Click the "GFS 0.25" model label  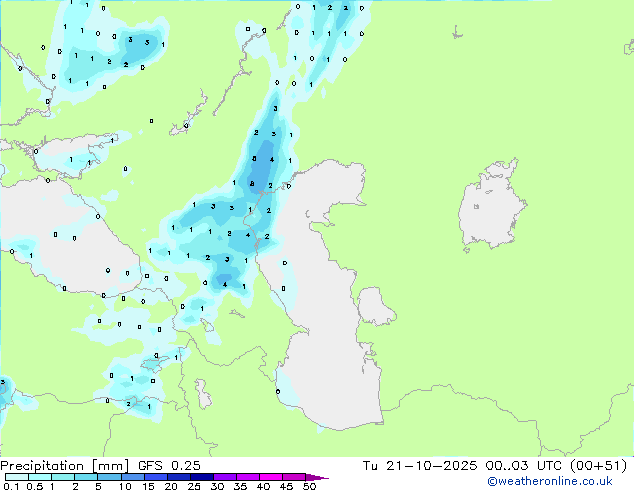(x=169, y=466)
